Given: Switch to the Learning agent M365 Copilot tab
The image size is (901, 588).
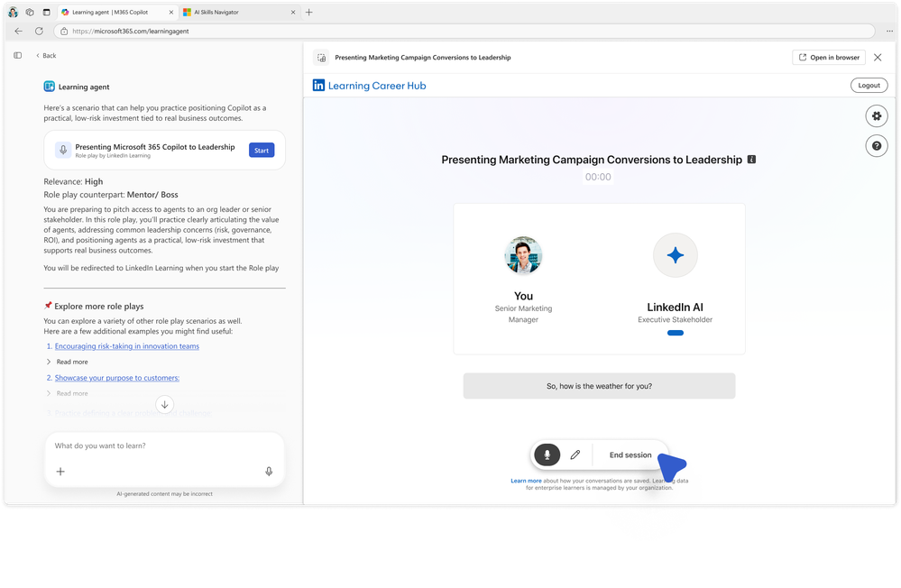Looking at the screenshot, I should tap(116, 12).
